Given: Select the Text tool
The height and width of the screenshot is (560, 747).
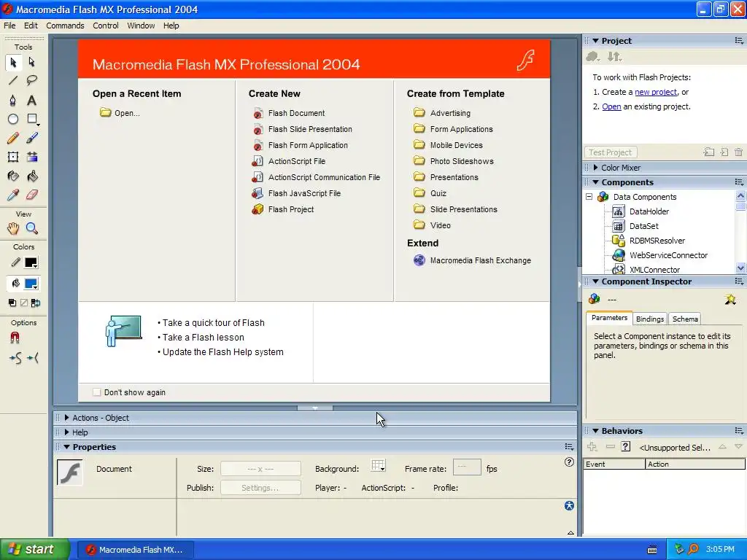Looking at the screenshot, I should [32, 100].
